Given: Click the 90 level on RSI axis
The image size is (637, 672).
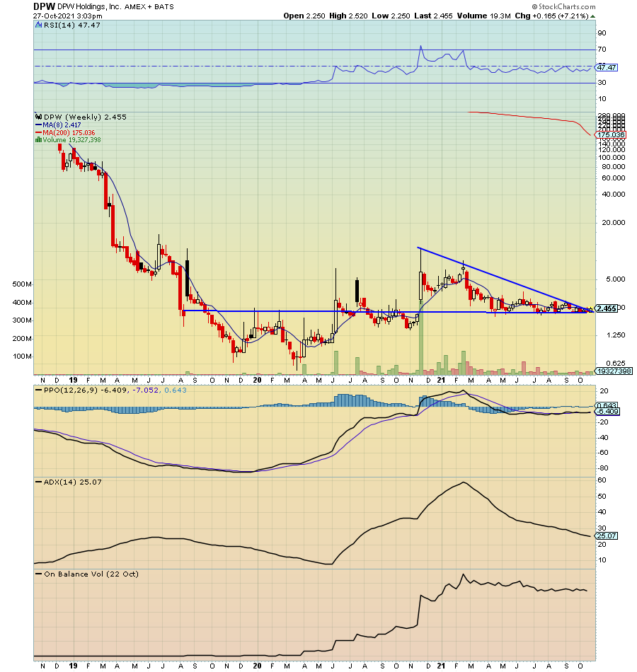Looking at the screenshot, I should (602, 33).
